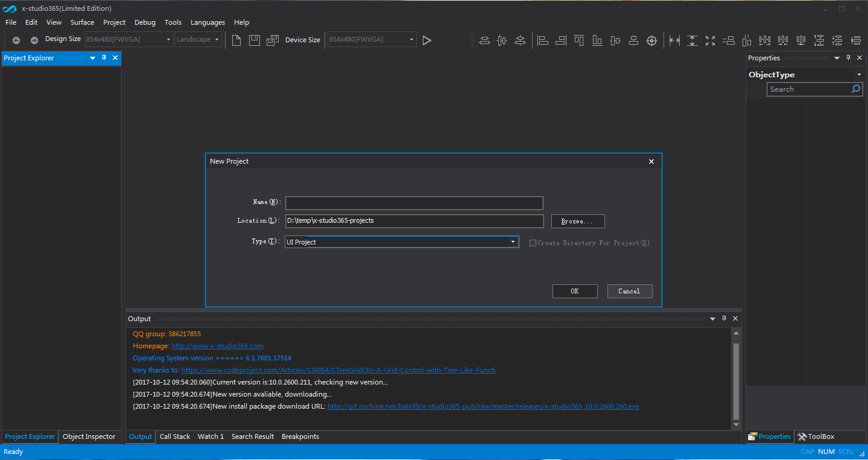Close the Project Explorer panel

tap(115, 58)
